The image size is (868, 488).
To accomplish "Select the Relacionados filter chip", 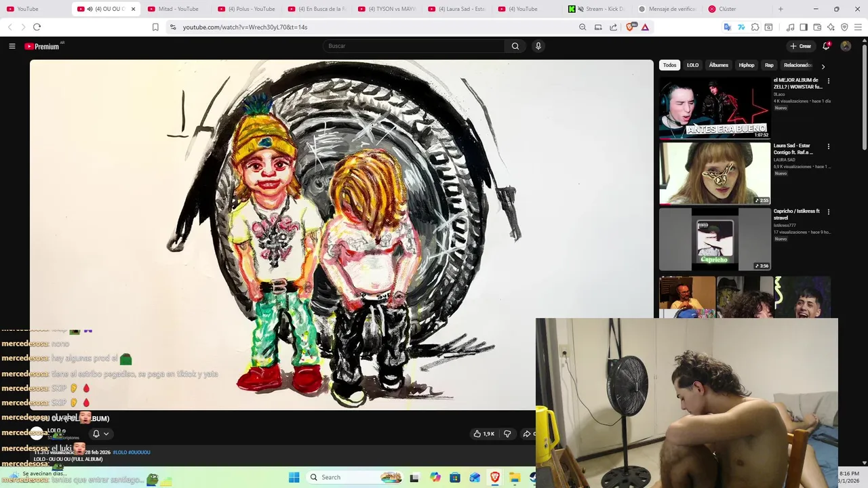I will pos(797,65).
